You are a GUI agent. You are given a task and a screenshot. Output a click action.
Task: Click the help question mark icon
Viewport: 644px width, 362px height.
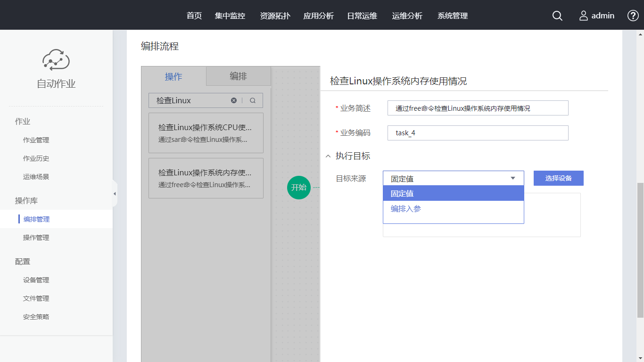(x=633, y=16)
